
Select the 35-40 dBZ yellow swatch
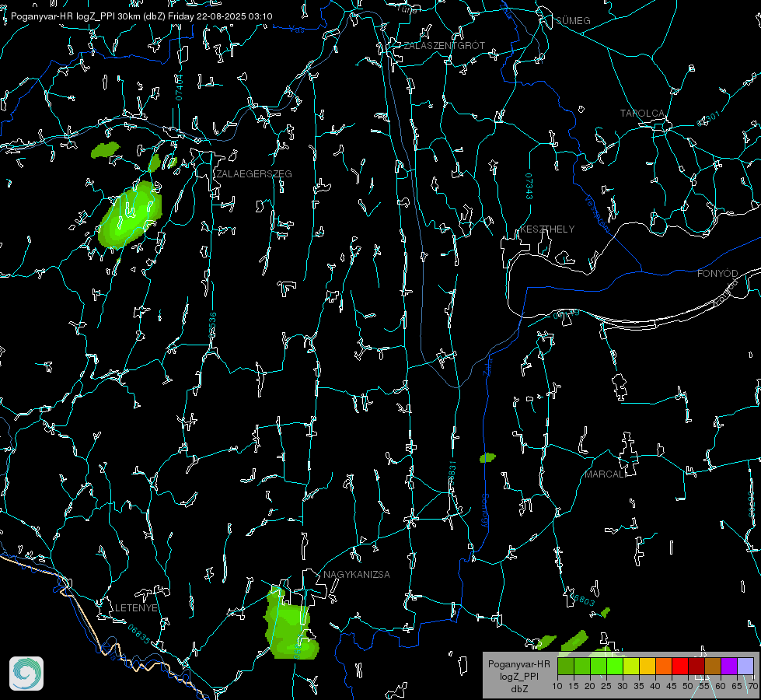tap(648, 666)
